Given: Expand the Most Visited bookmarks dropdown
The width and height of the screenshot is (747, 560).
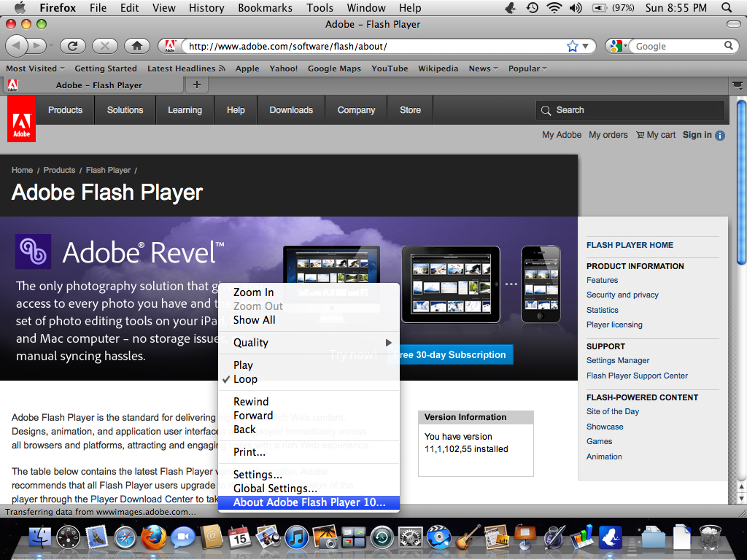Looking at the screenshot, I should pos(35,69).
